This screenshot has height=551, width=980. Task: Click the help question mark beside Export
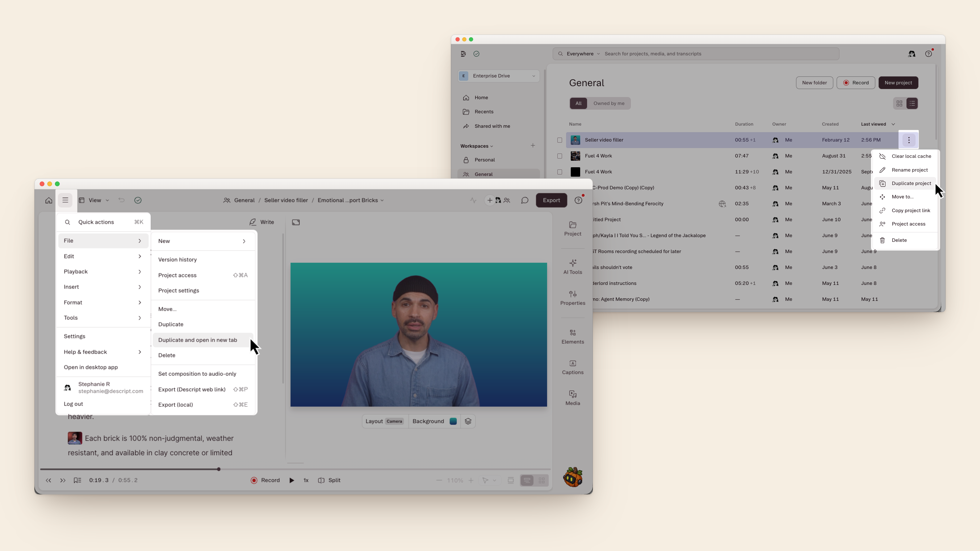pos(578,201)
